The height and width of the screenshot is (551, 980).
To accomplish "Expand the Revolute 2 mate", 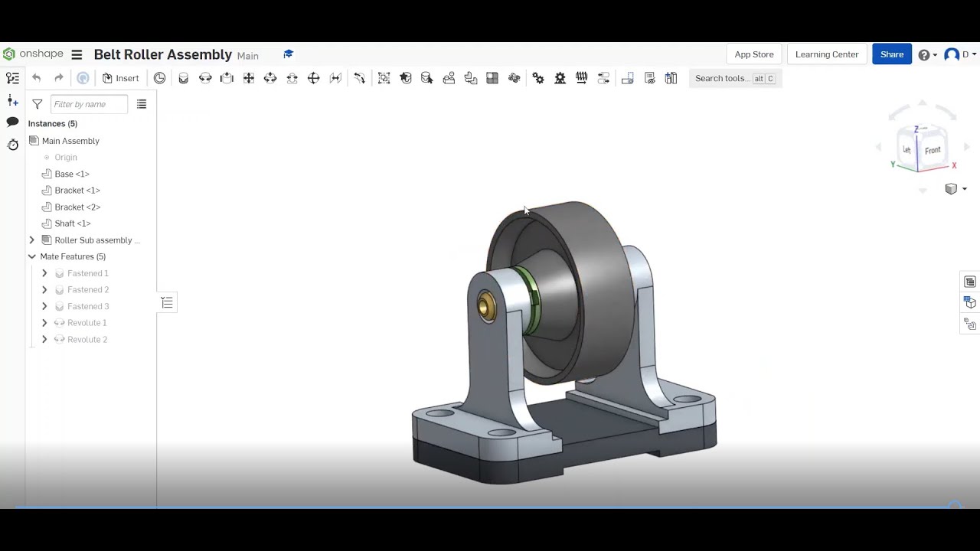I will tap(44, 340).
